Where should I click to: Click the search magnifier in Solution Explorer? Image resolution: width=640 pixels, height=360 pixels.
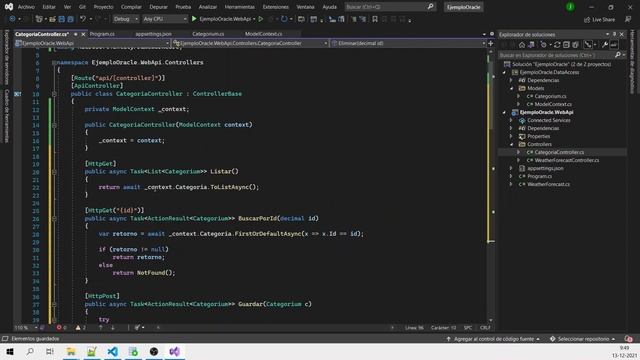click(618, 55)
